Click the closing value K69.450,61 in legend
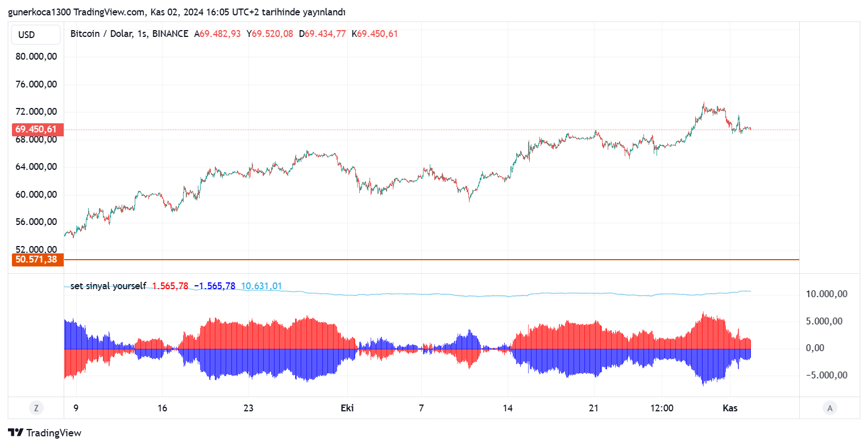 [375, 34]
